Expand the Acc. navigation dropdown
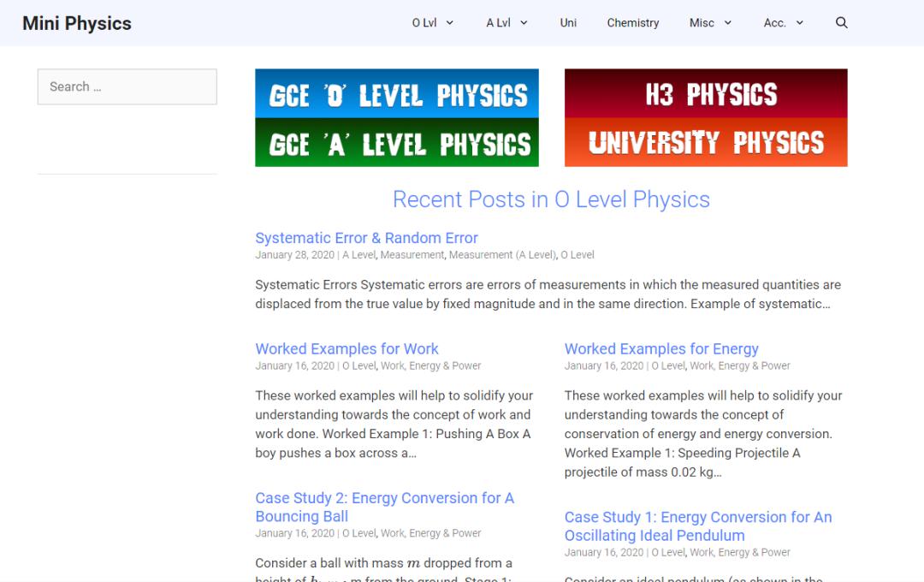This screenshot has height=582, width=924. [783, 23]
